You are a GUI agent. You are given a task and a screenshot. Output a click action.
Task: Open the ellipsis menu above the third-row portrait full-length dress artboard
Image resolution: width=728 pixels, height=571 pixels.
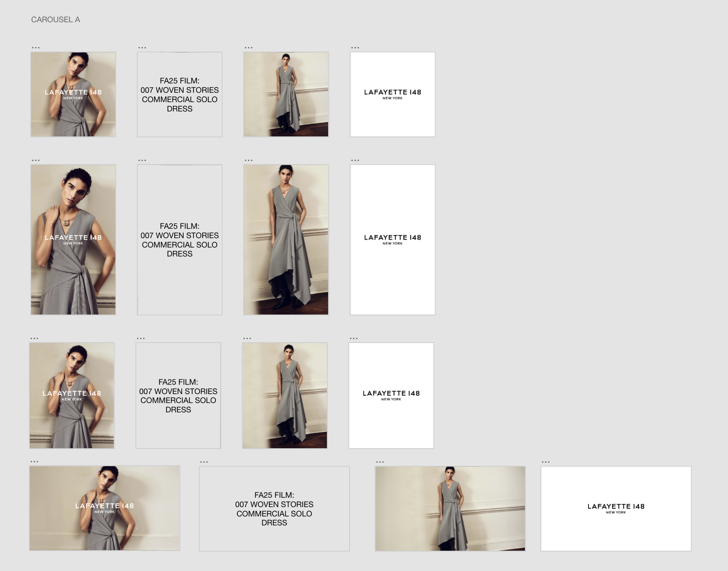tap(247, 338)
